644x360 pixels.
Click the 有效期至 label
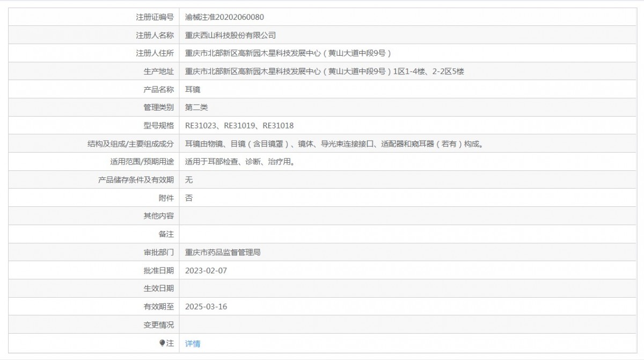point(159,306)
